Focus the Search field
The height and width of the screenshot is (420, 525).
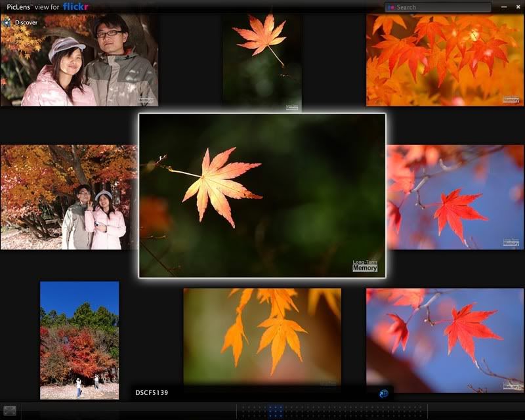click(x=438, y=7)
